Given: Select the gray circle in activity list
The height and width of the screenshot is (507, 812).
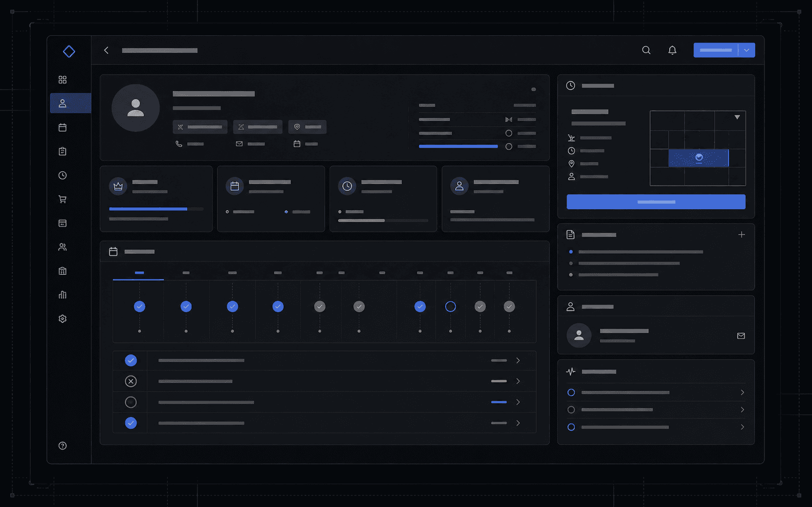Looking at the screenshot, I should pos(571,410).
